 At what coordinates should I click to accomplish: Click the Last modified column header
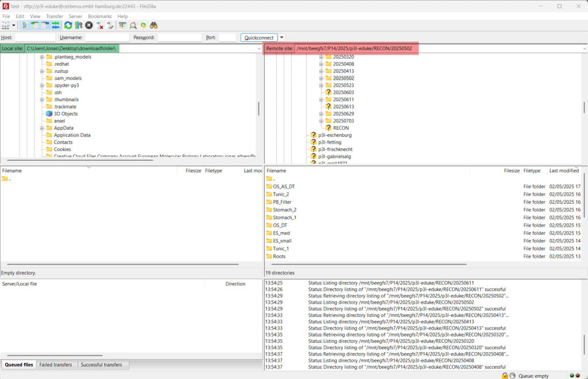(564, 171)
